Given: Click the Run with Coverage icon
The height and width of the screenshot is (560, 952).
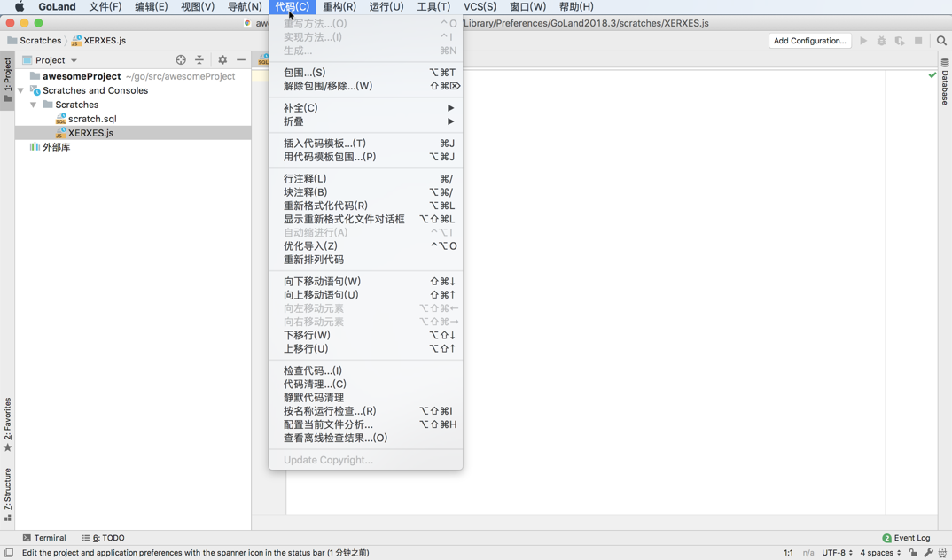Looking at the screenshot, I should pyautogui.click(x=900, y=41).
